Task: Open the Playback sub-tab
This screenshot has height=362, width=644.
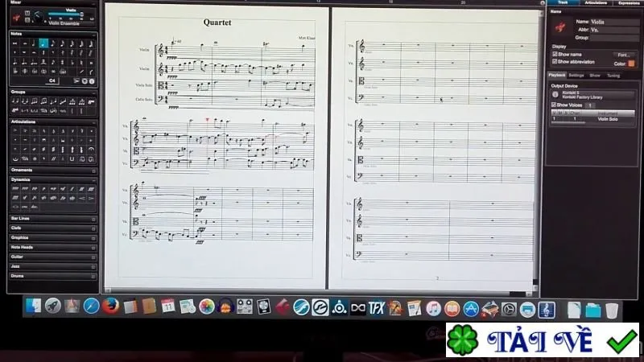Action: click(x=557, y=75)
